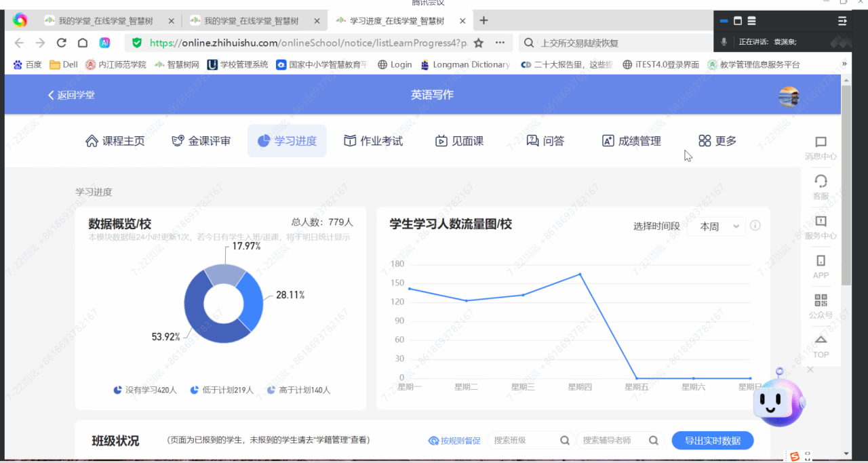This screenshot has height=463, width=868.
Task: Click the 搜索班级 search field
Action: pos(524,441)
